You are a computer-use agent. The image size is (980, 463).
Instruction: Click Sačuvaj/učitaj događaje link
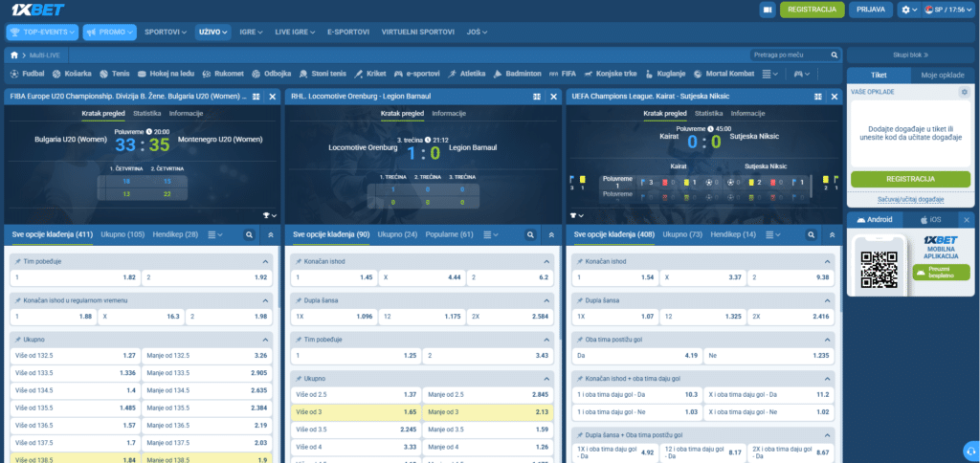point(911,200)
